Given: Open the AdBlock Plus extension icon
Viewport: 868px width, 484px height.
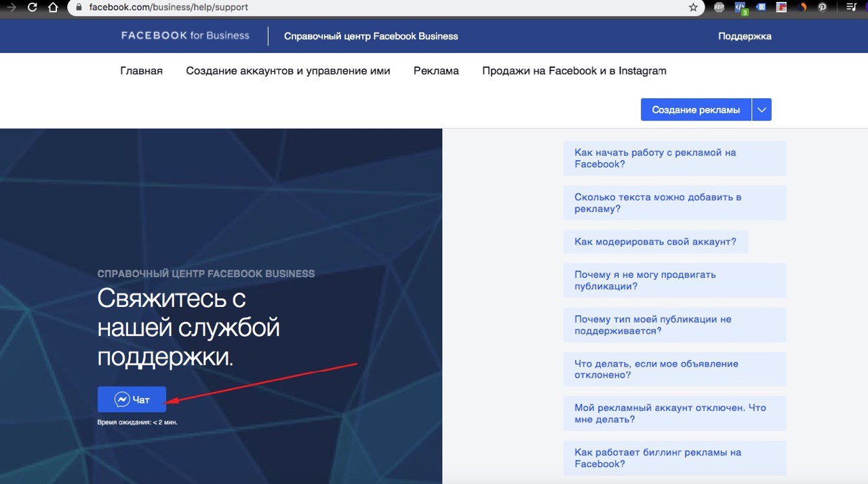Looking at the screenshot, I should point(719,7).
